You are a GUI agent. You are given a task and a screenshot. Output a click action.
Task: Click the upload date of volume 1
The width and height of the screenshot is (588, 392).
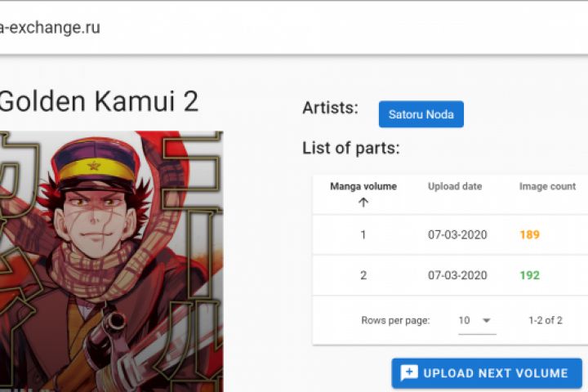click(x=457, y=235)
